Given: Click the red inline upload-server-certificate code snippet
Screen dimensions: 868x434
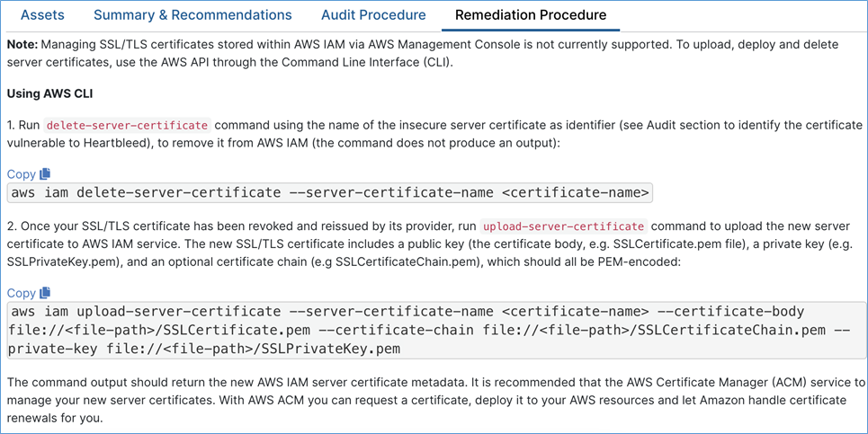Looking at the screenshot, I should 564,226.
